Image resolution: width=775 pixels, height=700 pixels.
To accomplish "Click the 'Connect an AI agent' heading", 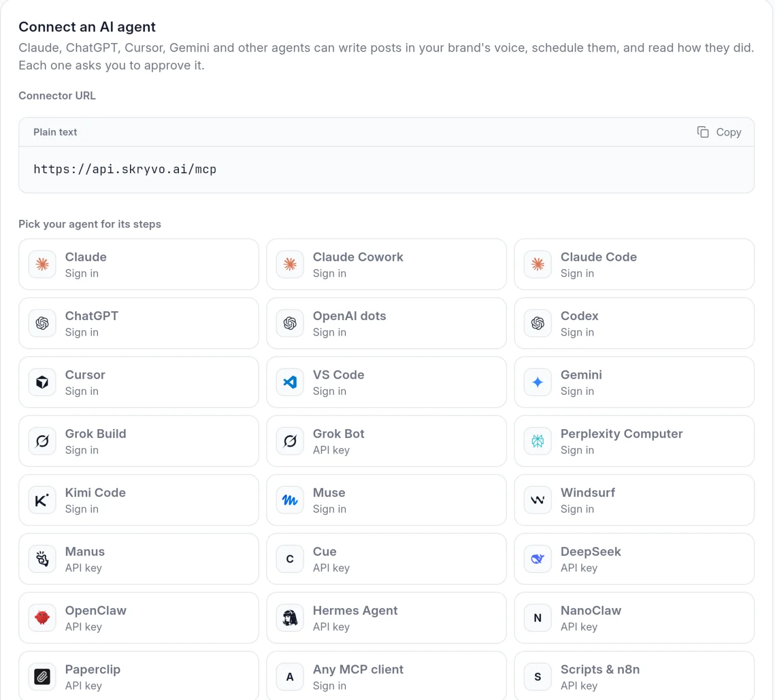I will pyautogui.click(x=87, y=27).
